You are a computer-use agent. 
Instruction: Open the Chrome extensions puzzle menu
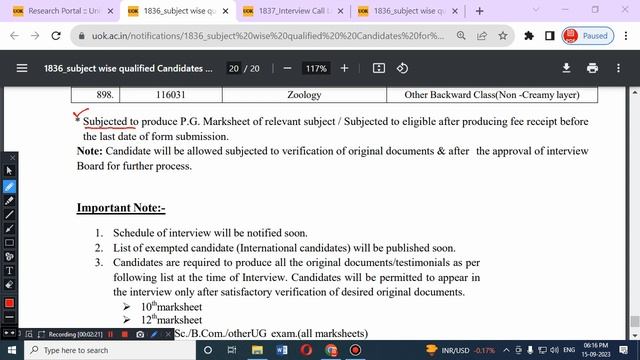529,36
